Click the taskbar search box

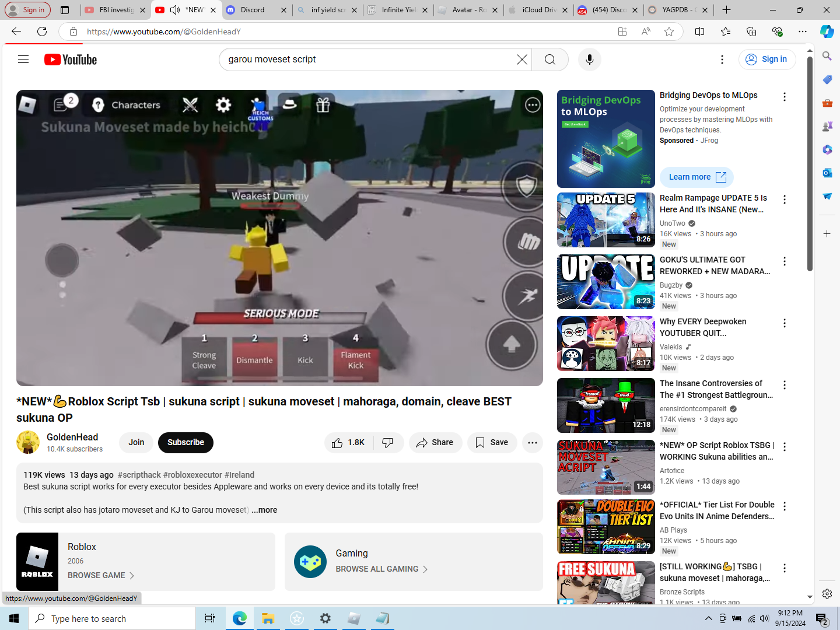[x=112, y=618]
